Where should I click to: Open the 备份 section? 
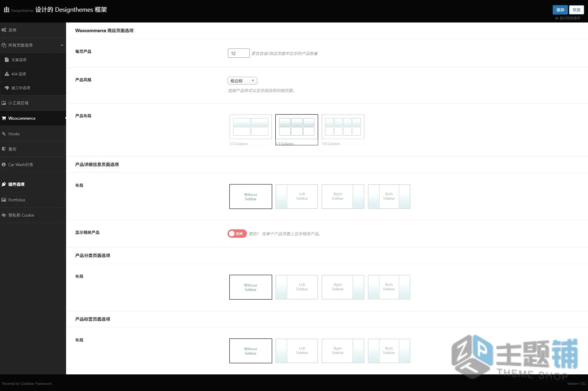[x=33, y=149]
